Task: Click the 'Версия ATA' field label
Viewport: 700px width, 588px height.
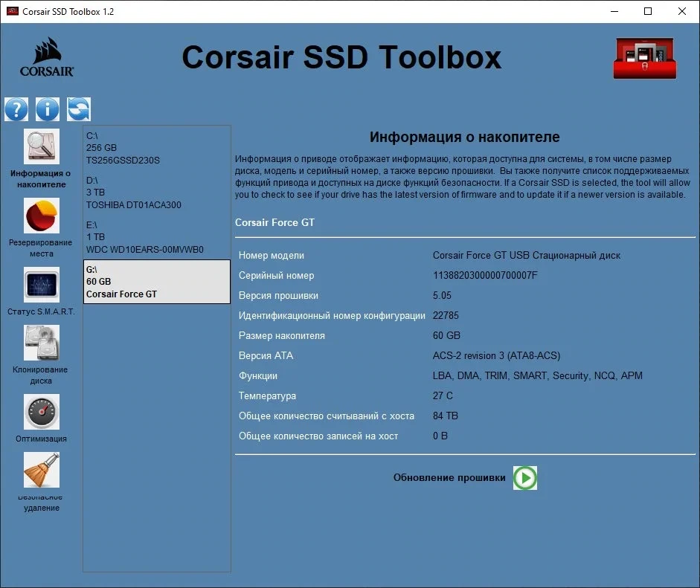Action: (266, 355)
